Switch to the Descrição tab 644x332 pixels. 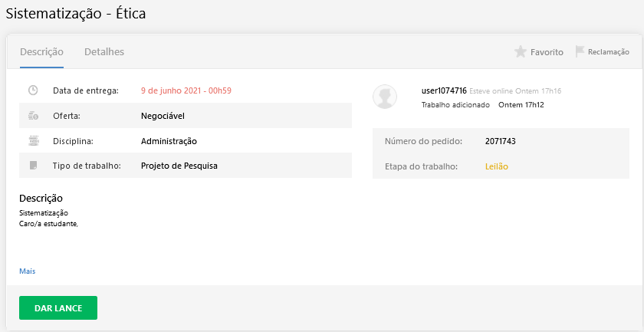point(41,52)
